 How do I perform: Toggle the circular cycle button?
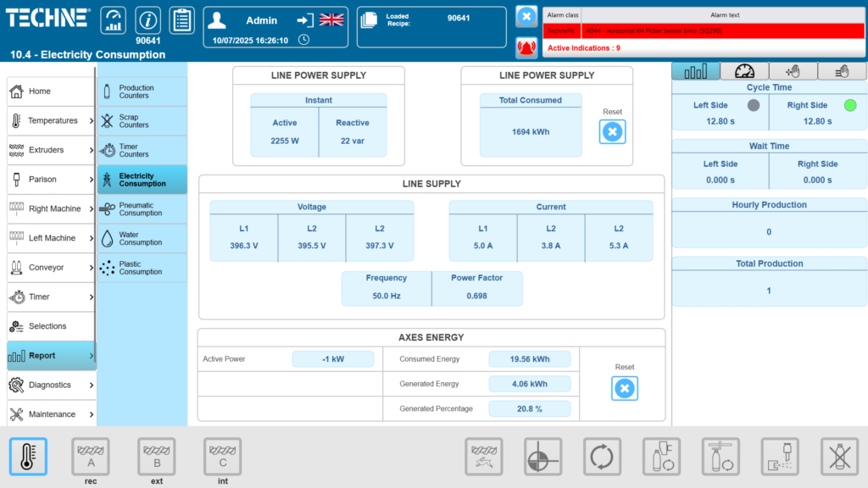603,457
